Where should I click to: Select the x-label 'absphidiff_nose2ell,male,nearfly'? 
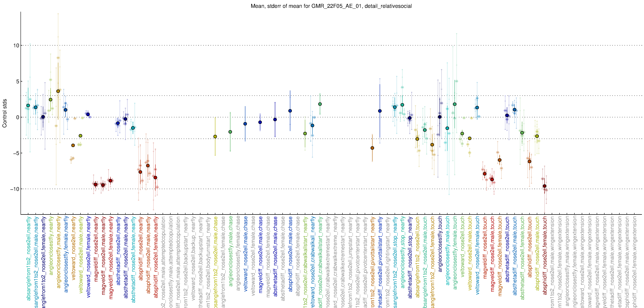coord(148,255)
